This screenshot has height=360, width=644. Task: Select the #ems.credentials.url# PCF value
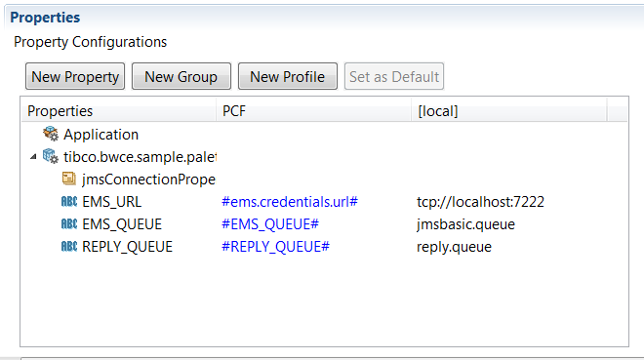pos(290,202)
